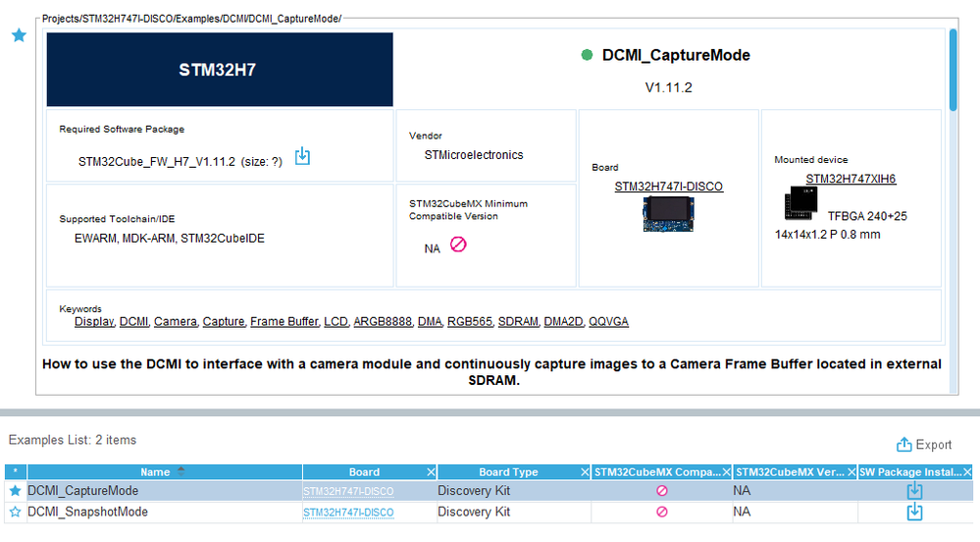Viewport: 980px width, 542px height.
Task: Remove the STM32CubeMX Compa... column
Action: (x=726, y=472)
